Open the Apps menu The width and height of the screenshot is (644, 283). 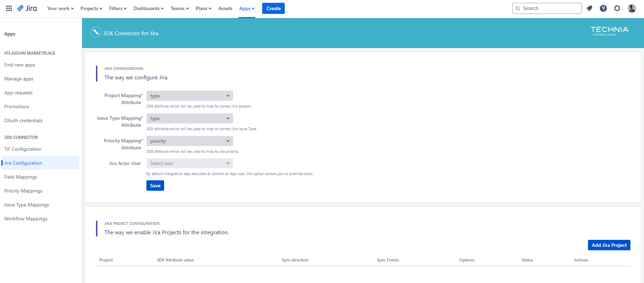247,8
